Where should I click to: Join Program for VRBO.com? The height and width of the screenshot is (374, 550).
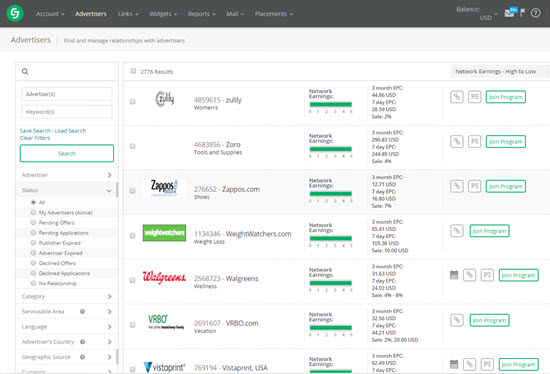click(489, 320)
